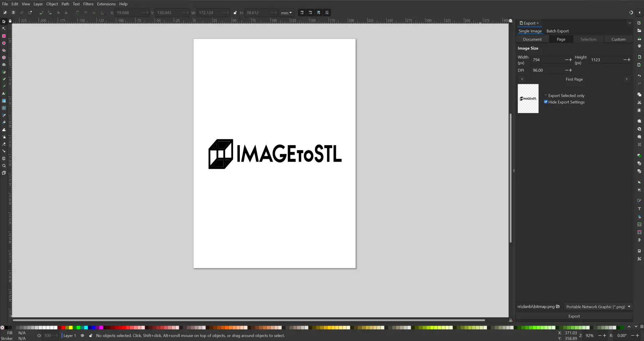
Task: Enable Export Selected only checkbox
Action: 546,96
